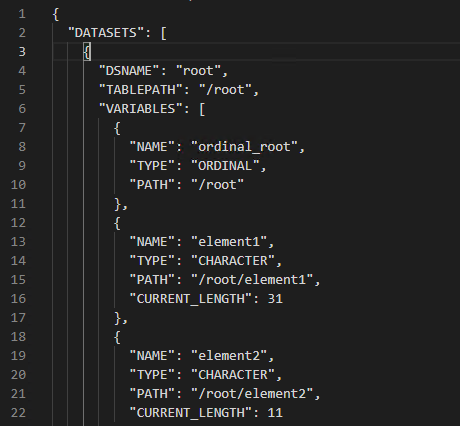This screenshot has width=460, height=426.
Task: Click the opening brace on line 18
Action: pyautogui.click(x=117, y=337)
